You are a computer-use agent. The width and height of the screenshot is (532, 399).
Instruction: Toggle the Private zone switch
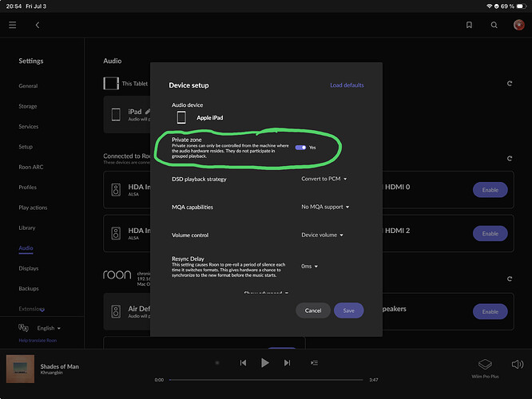pyautogui.click(x=300, y=148)
